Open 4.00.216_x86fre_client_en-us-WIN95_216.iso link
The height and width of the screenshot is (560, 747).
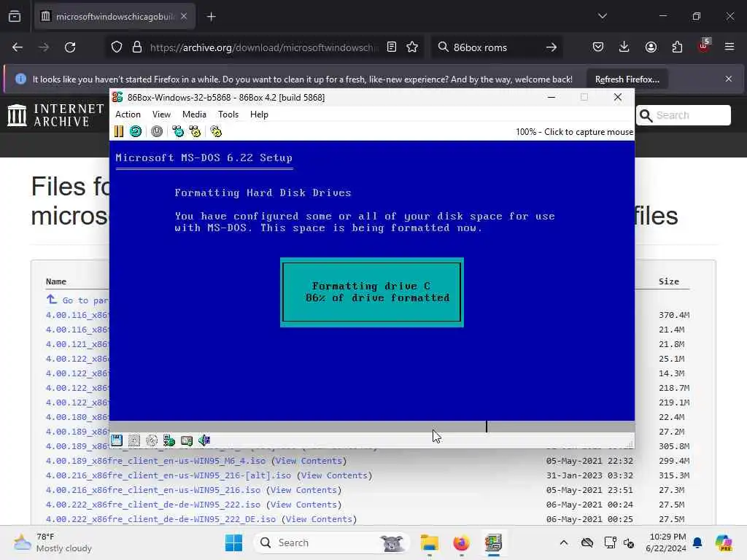(153, 490)
